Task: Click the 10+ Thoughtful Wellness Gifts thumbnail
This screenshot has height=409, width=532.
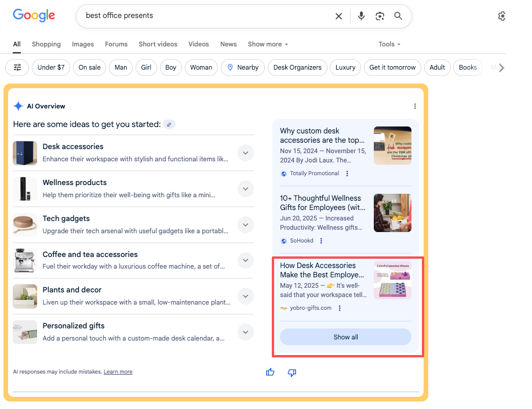Action: point(392,212)
